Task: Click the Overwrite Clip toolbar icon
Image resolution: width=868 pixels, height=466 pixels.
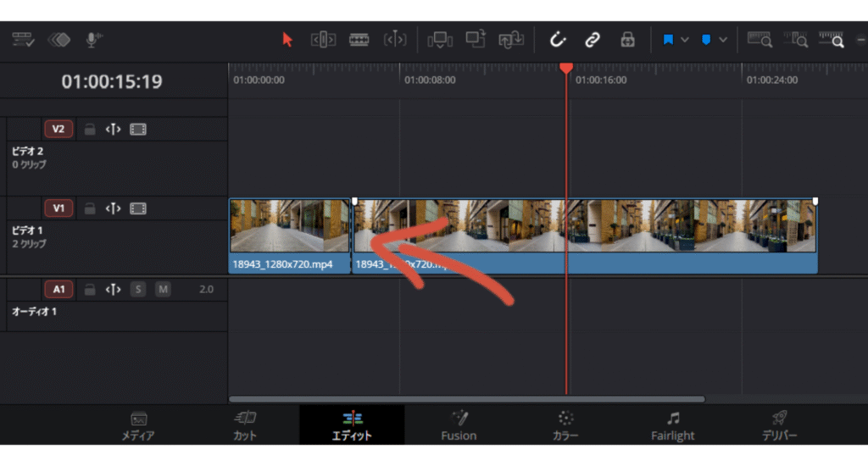Action: coord(476,40)
